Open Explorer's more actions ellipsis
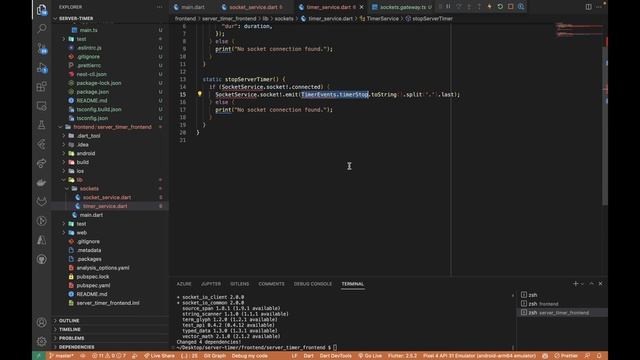 (160, 7)
